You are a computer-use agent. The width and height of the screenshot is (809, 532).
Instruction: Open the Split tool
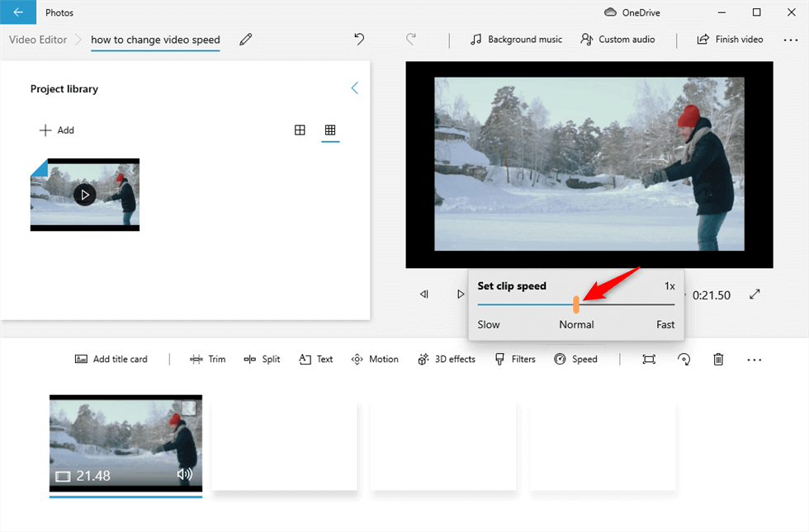pos(263,360)
